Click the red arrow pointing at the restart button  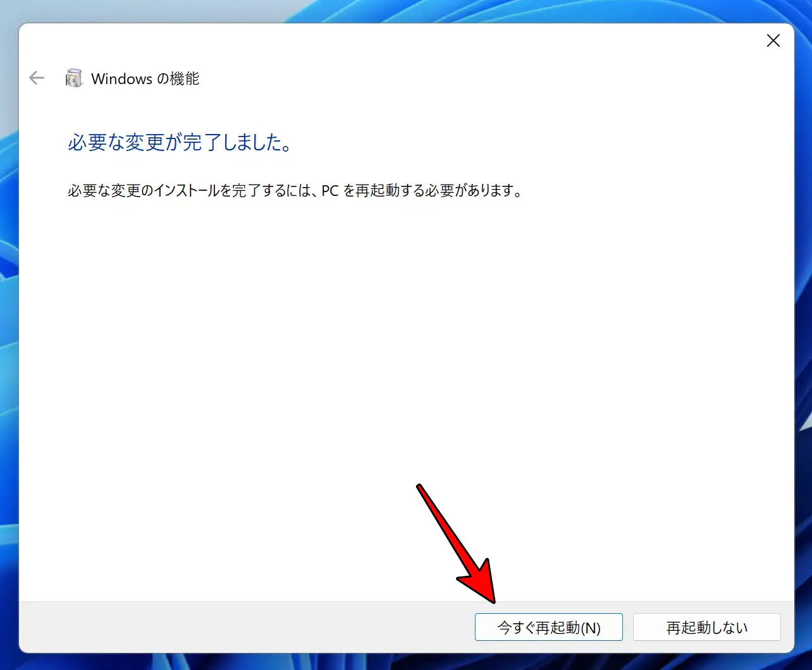point(455,544)
